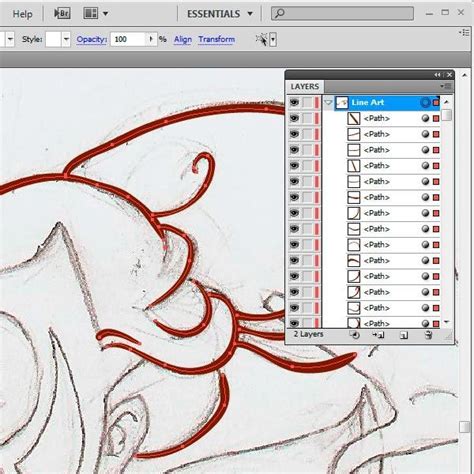Click the Layers panel scrollbar thumb
The image size is (474, 474).
point(447,115)
